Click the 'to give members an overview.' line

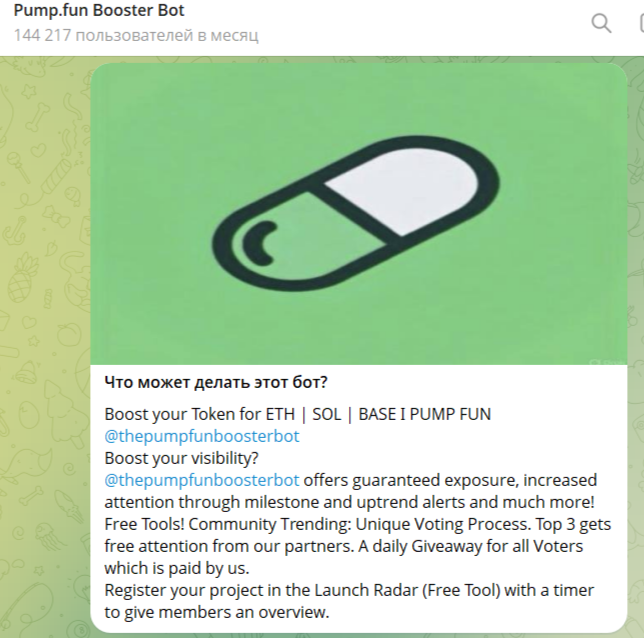[x=216, y=612]
